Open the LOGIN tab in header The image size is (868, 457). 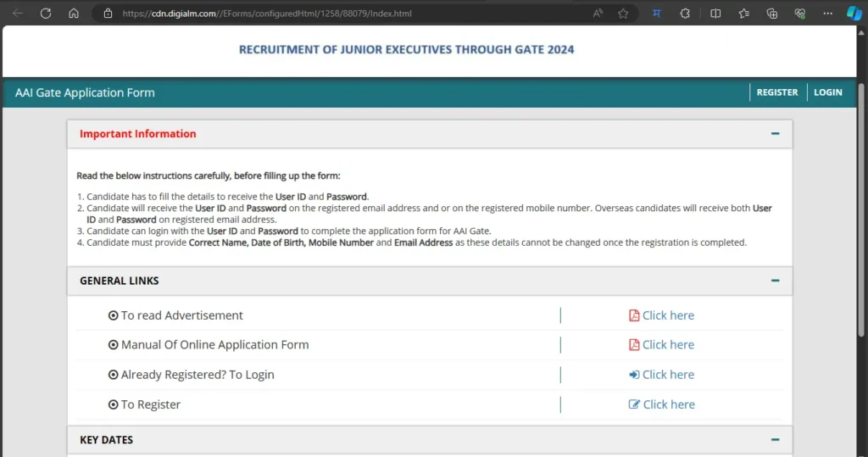[827, 92]
